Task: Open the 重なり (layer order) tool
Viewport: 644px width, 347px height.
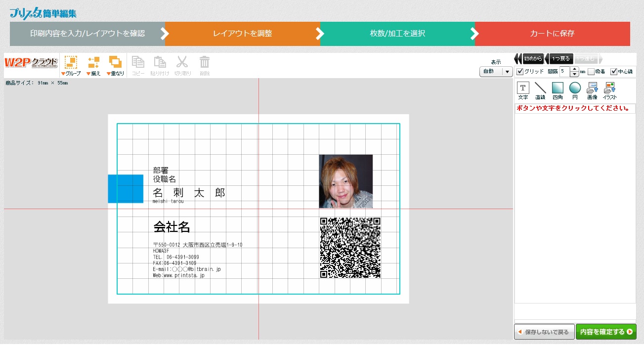Action: point(115,62)
